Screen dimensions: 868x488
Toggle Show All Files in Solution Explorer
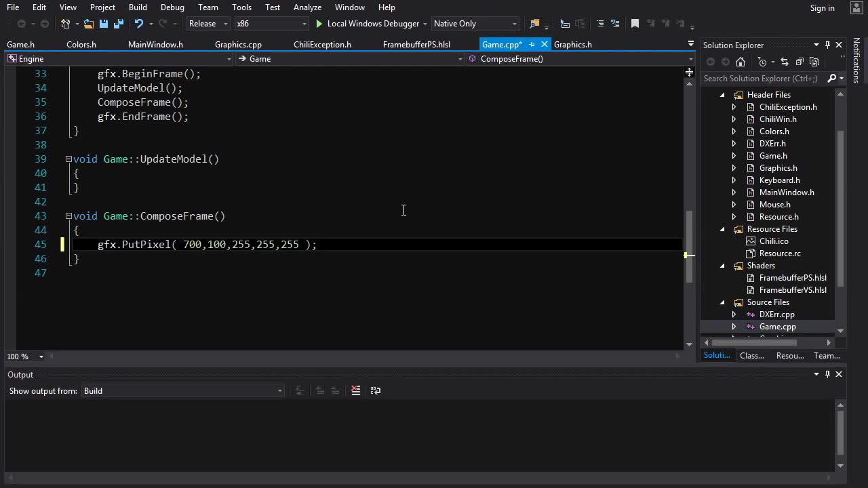point(814,62)
